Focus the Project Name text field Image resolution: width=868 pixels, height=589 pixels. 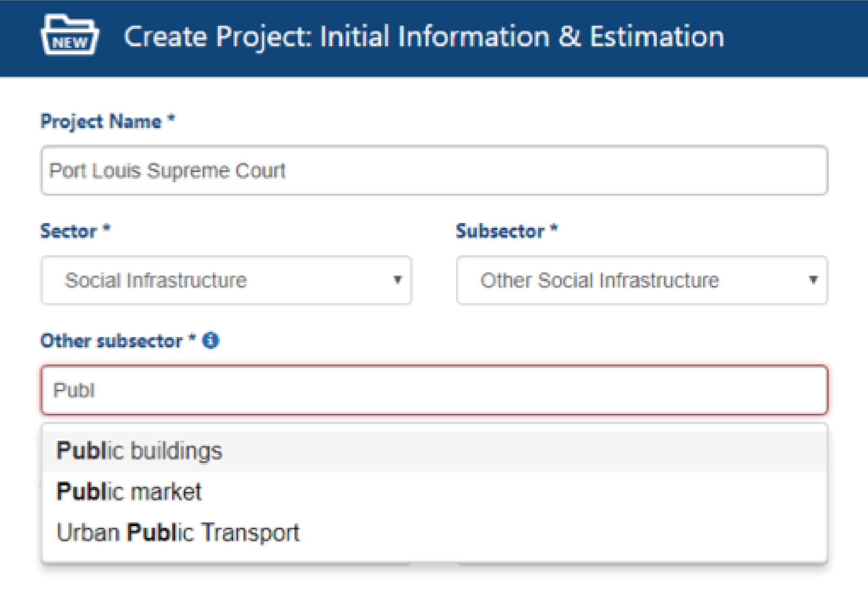435,170
